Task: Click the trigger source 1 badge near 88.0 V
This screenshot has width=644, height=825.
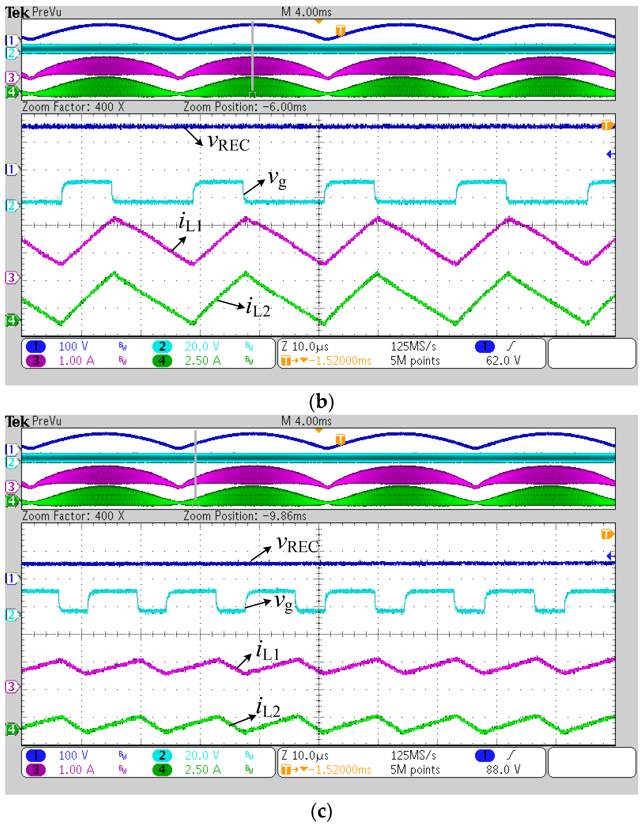Action: (x=485, y=755)
